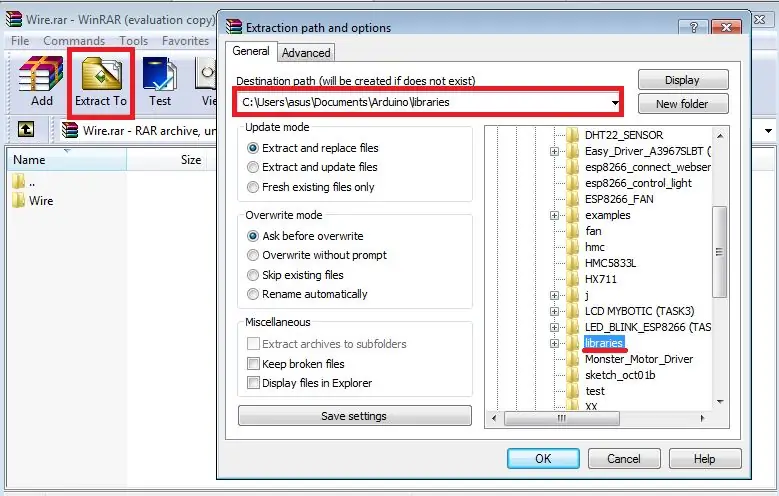The height and width of the screenshot is (496, 779).
Task: Open the Favorites menu in WinRAR
Action: (x=185, y=41)
